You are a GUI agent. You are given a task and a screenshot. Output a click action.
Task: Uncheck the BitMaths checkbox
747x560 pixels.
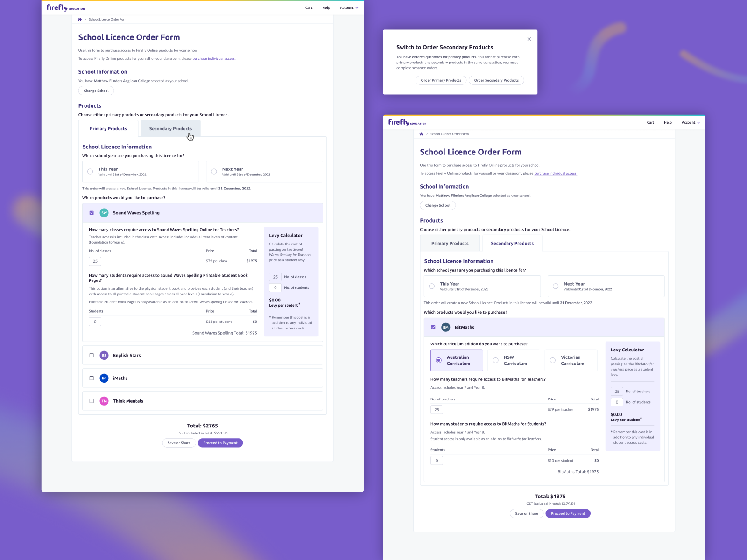click(x=433, y=327)
